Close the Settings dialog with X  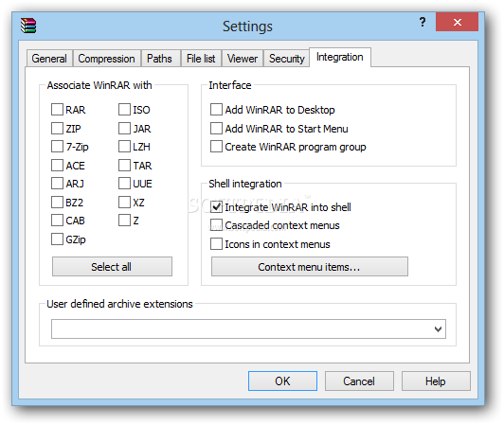tap(457, 22)
